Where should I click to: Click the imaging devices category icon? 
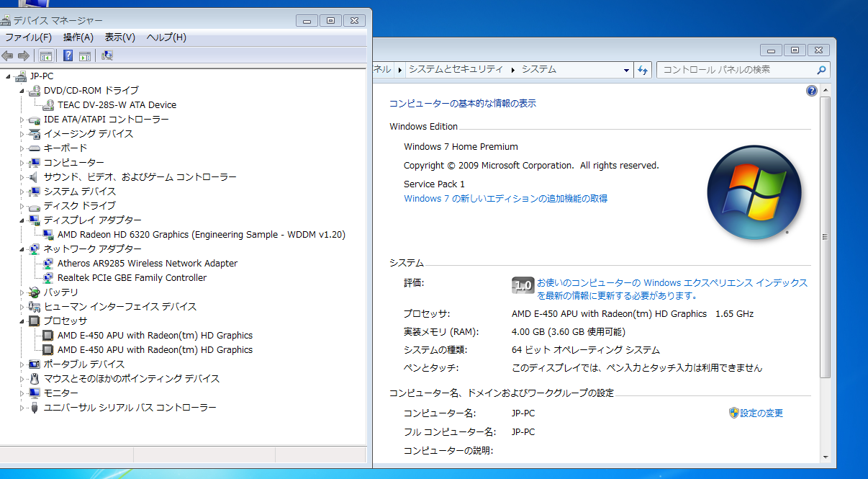pyautogui.click(x=34, y=134)
